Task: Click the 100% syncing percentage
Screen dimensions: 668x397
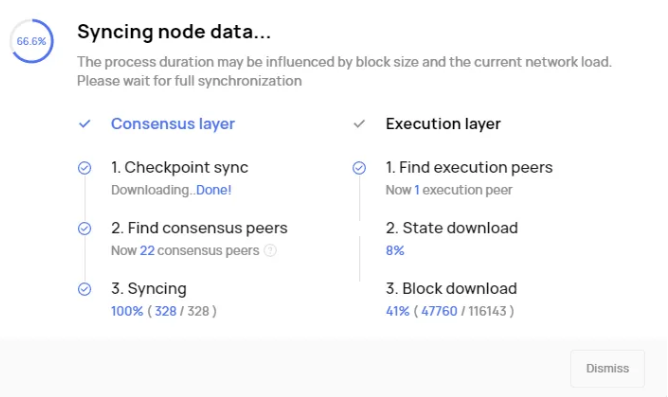Action: [127, 311]
